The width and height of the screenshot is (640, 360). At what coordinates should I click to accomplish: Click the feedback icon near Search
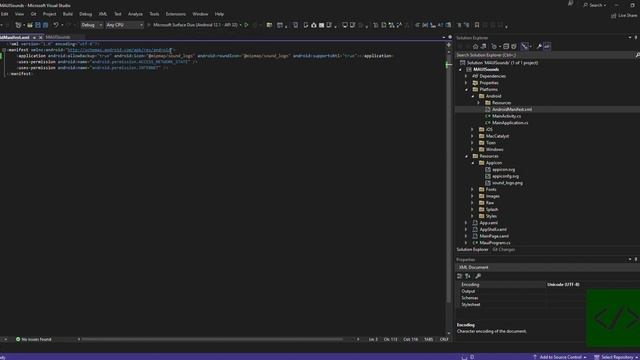pyautogui.click(x=570, y=4)
